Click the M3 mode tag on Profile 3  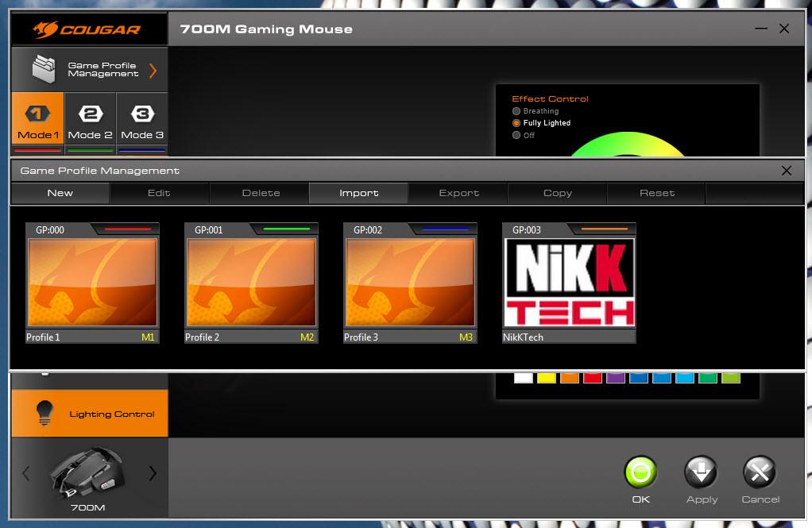(466, 337)
